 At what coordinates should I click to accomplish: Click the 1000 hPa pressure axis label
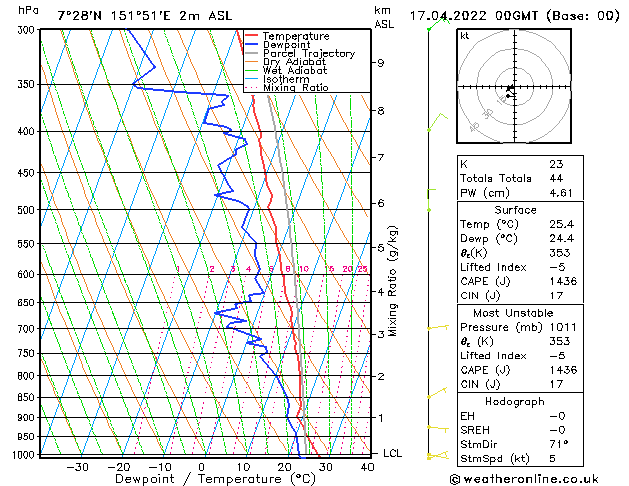23,455
